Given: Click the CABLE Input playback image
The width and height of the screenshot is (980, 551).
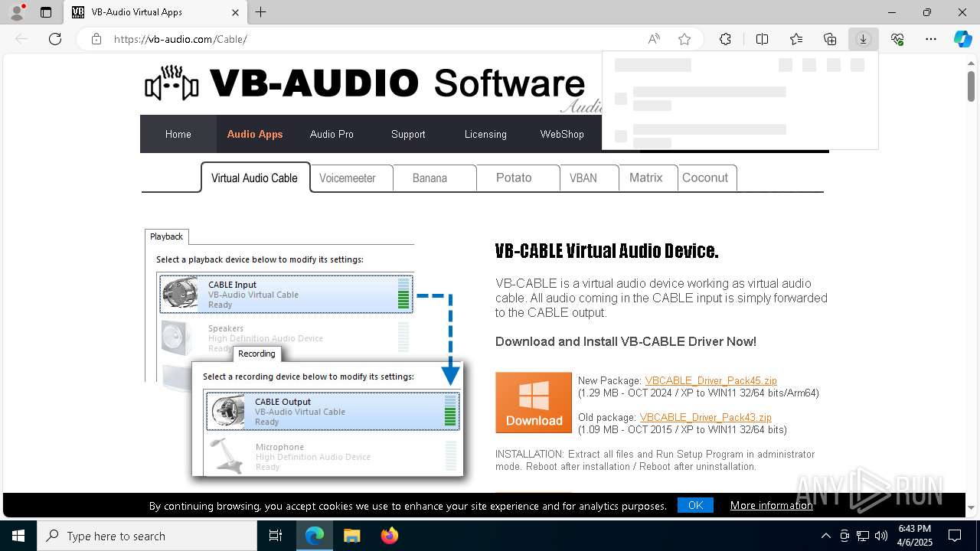Looking at the screenshot, I should click(286, 295).
